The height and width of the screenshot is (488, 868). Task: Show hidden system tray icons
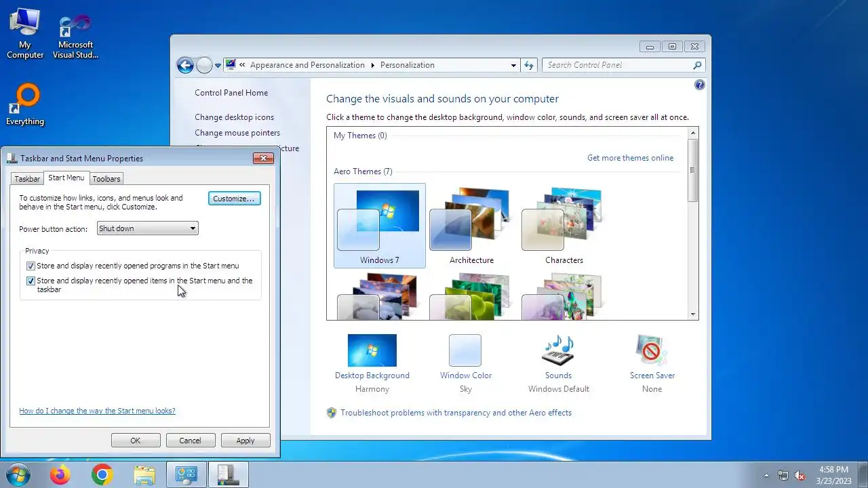click(x=767, y=475)
